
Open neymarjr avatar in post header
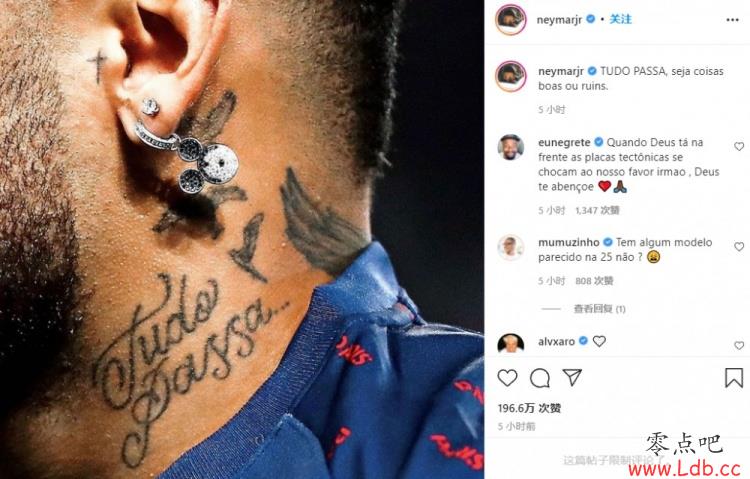[511, 20]
